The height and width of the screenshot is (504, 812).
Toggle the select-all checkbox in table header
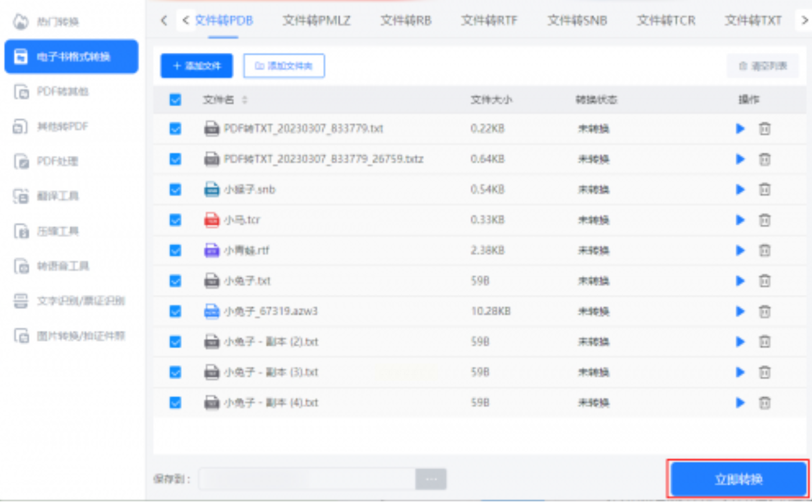pos(176,100)
